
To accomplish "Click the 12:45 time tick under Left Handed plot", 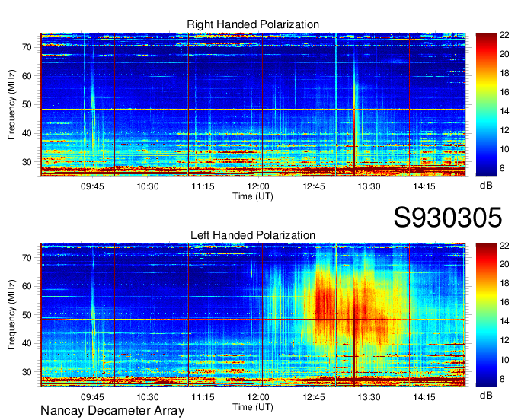I will pos(314,397).
